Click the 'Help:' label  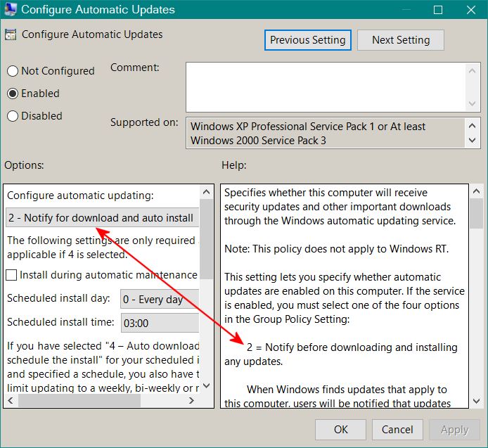tap(234, 165)
